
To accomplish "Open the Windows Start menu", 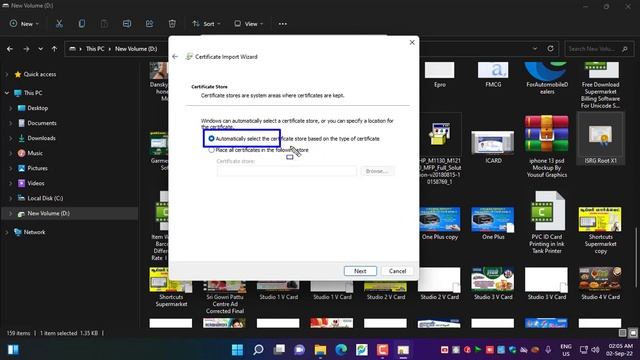I will pyautogui.click(x=237, y=350).
